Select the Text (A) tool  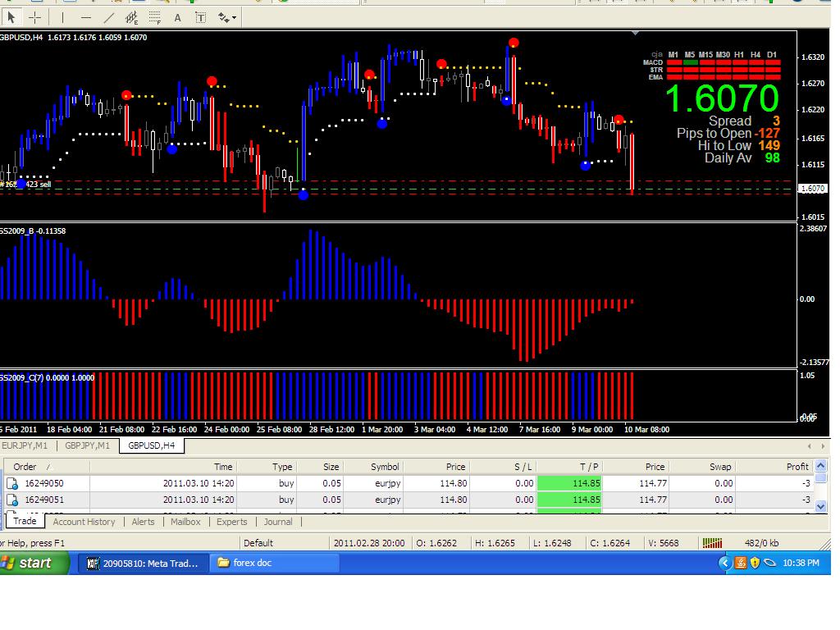point(177,18)
